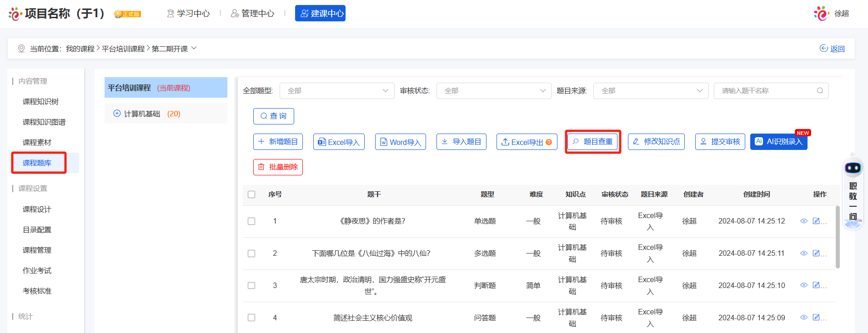Viewport: 868px width, 333px height.
Task: Check the row 3 唐太宗 checkbox
Action: [251, 285]
